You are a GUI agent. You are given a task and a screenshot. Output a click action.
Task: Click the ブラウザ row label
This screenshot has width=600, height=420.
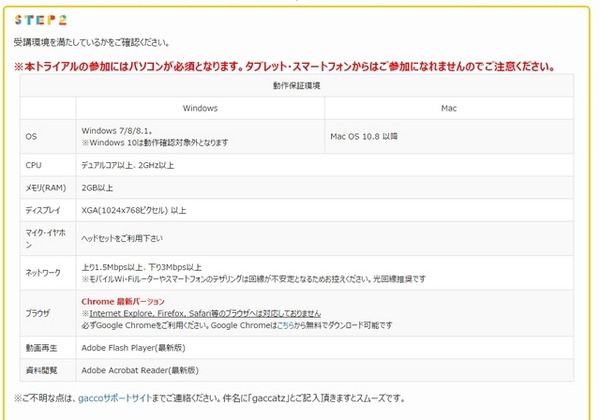pos(38,313)
